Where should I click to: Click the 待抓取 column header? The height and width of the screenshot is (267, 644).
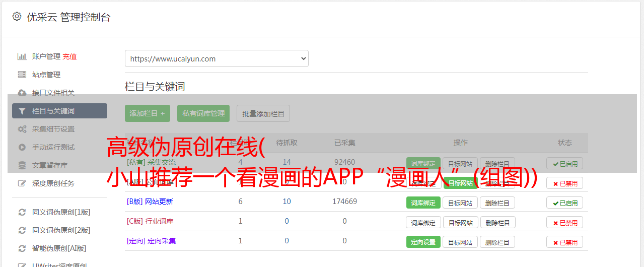(x=287, y=143)
